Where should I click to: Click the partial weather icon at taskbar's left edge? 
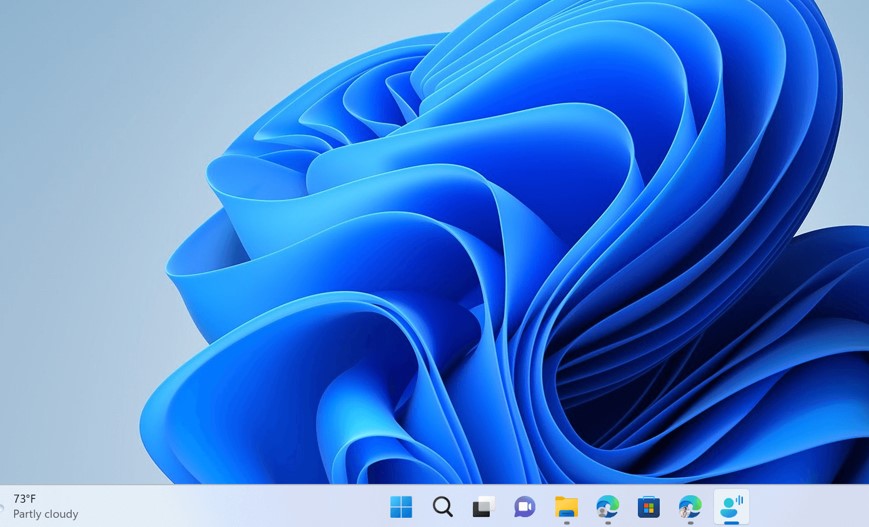3,507
